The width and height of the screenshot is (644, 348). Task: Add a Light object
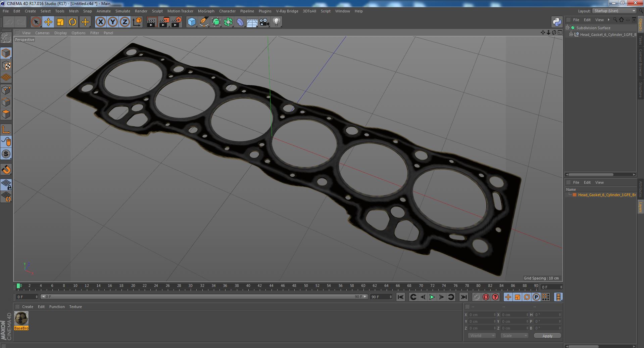pyautogui.click(x=277, y=22)
